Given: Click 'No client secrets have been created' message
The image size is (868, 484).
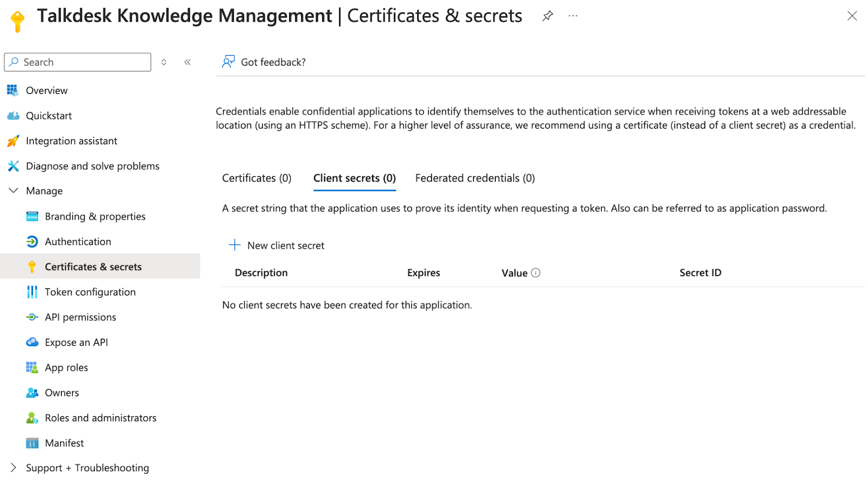Looking at the screenshot, I should pyautogui.click(x=347, y=305).
